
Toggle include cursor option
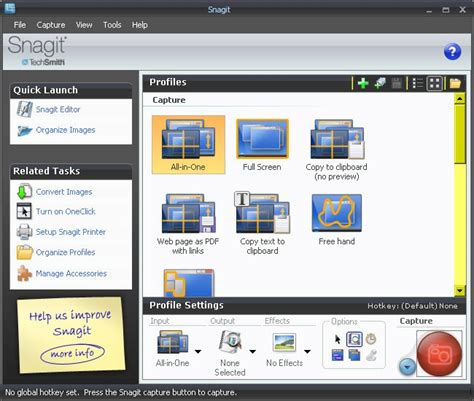click(x=338, y=339)
